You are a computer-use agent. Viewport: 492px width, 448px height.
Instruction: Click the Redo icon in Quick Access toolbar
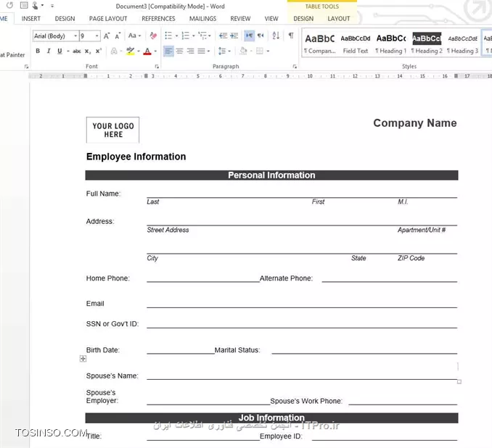(9, 5)
